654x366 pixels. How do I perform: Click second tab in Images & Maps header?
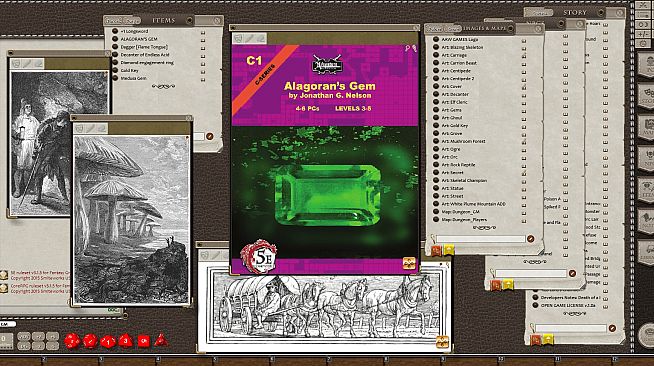point(453,28)
